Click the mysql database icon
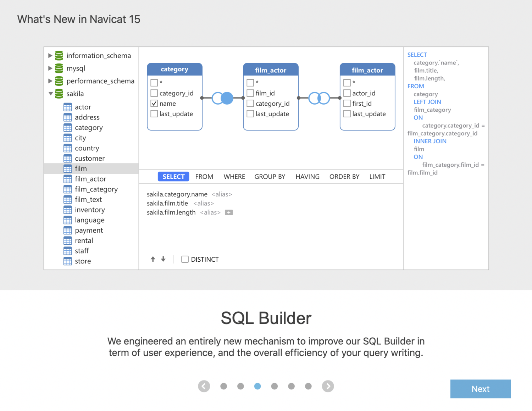The height and width of the screenshot is (411, 532). click(59, 68)
